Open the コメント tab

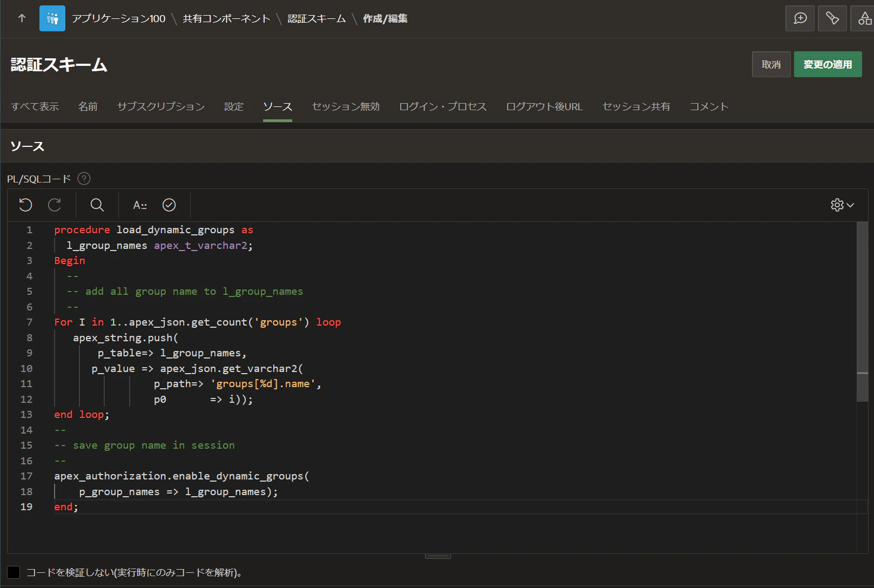(709, 107)
